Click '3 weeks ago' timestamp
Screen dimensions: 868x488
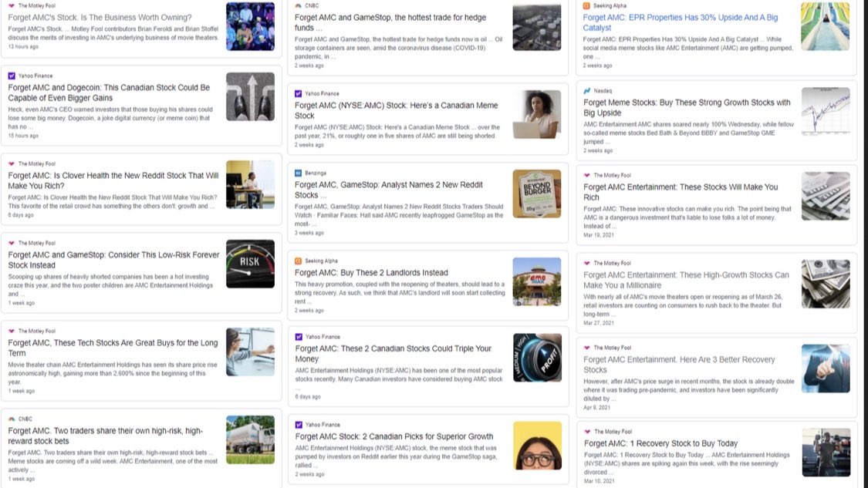point(309,233)
